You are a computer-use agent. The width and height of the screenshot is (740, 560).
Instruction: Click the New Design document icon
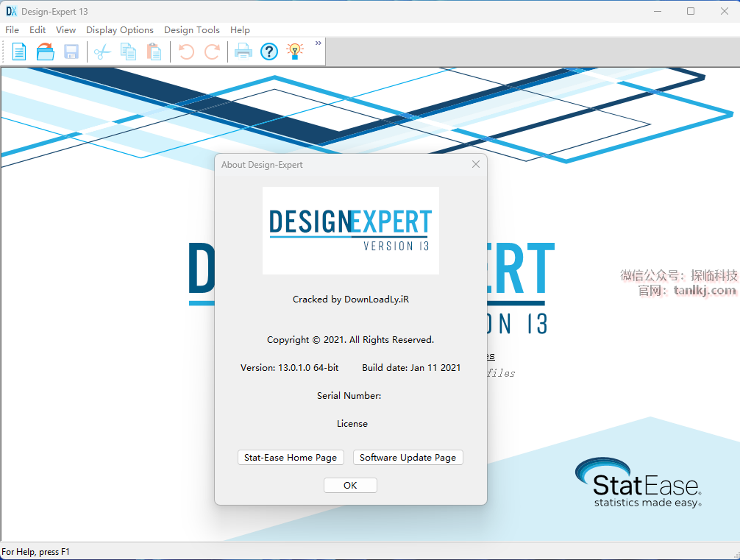pyautogui.click(x=19, y=52)
